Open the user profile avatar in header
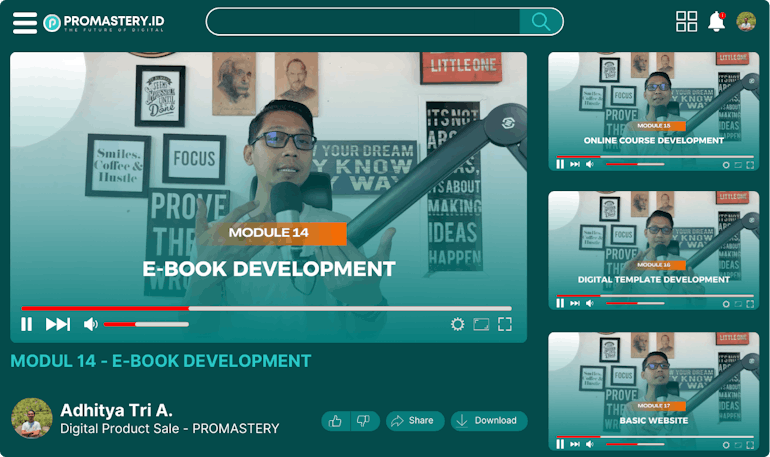This screenshot has height=457, width=770. tap(746, 22)
